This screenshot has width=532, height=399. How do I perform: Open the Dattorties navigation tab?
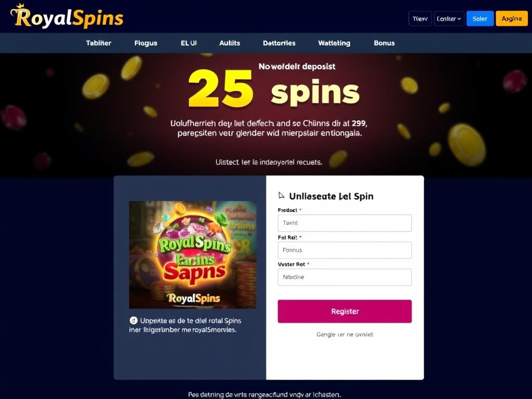pyautogui.click(x=279, y=43)
